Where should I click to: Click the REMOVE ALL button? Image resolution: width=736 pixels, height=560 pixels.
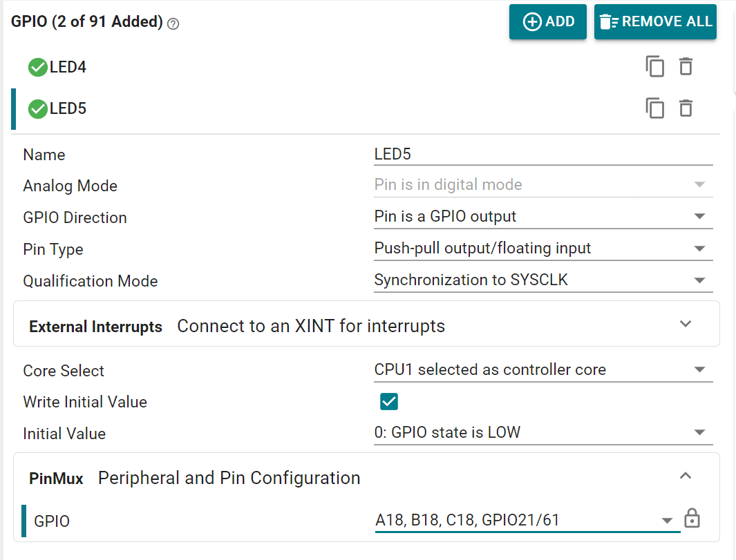pos(654,22)
